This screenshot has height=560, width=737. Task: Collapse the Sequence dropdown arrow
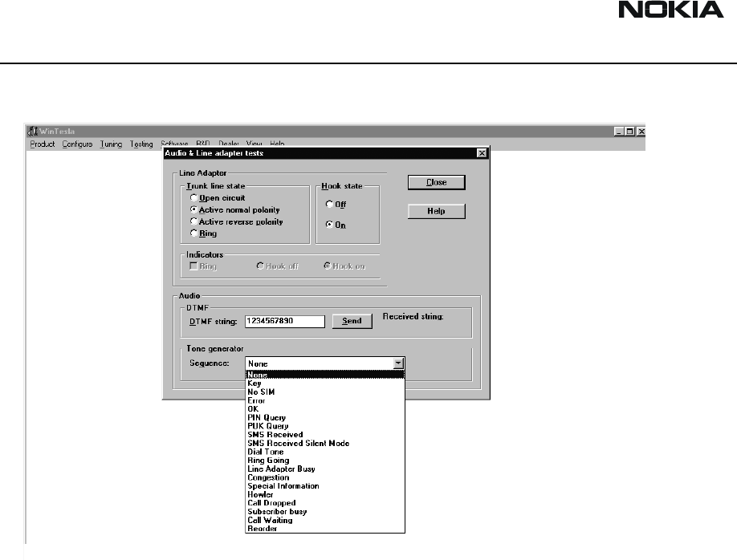[x=398, y=363]
